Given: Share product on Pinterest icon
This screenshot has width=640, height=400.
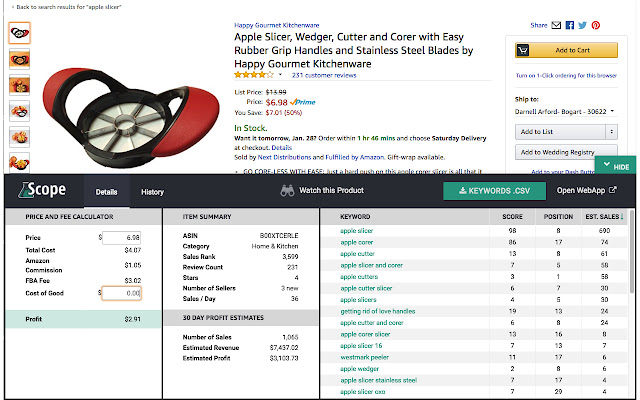Looking at the screenshot, I should [x=596, y=25].
